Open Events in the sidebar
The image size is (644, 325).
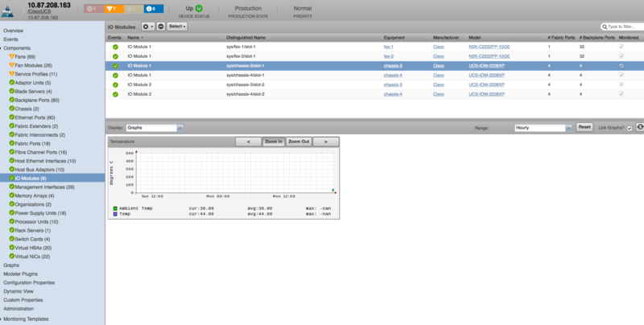(10, 39)
